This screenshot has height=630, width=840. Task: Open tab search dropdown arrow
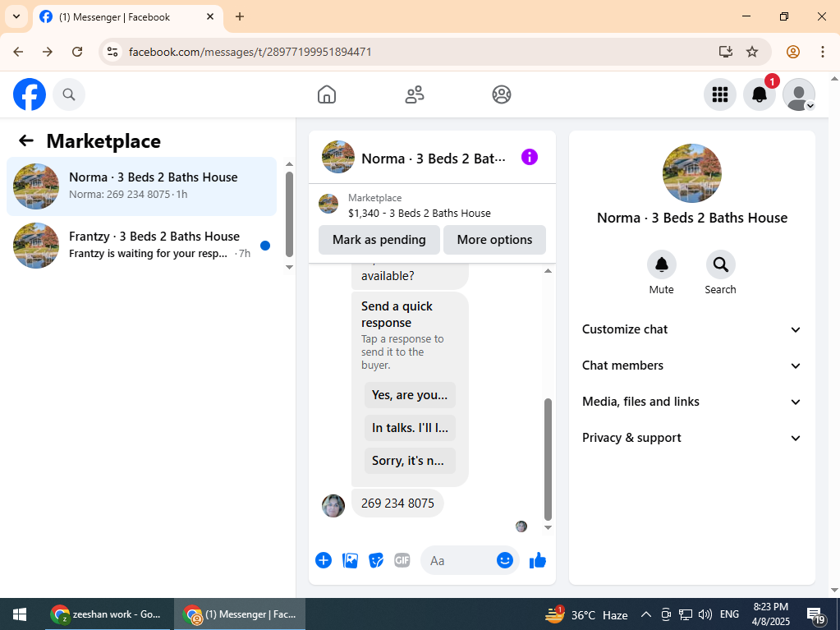(x=16, y=16)
